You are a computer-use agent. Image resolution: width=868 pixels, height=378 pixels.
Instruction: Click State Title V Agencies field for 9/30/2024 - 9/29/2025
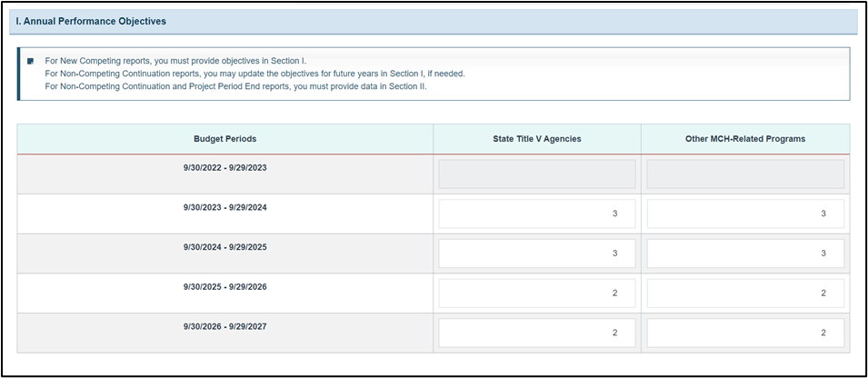tap(537, 254)
